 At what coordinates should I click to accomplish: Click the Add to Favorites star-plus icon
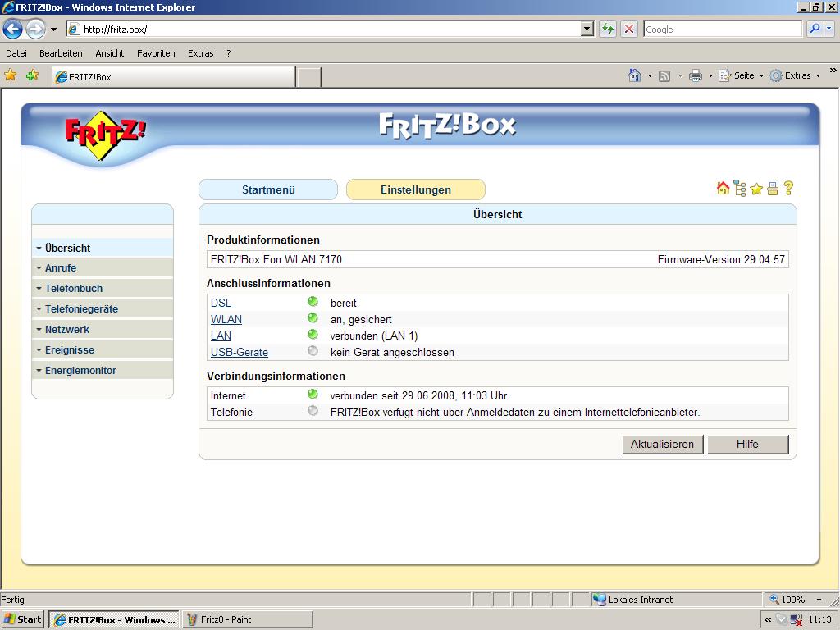(32, 75)
